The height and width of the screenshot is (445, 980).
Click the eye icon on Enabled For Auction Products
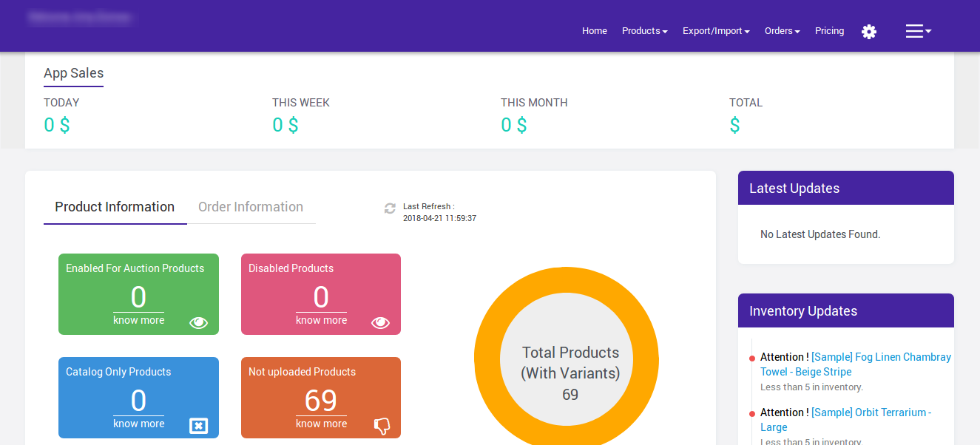(198, 322)
